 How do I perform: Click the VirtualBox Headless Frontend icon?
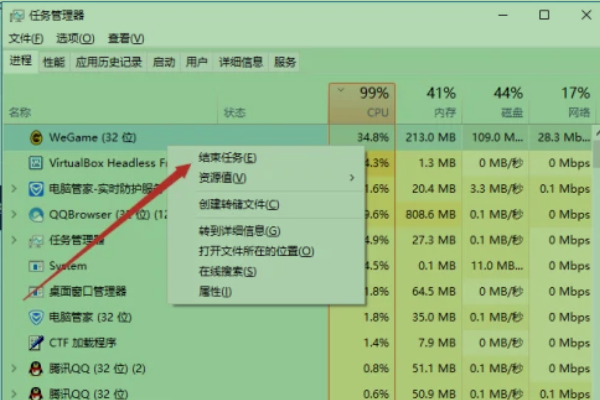pos(36,163)
